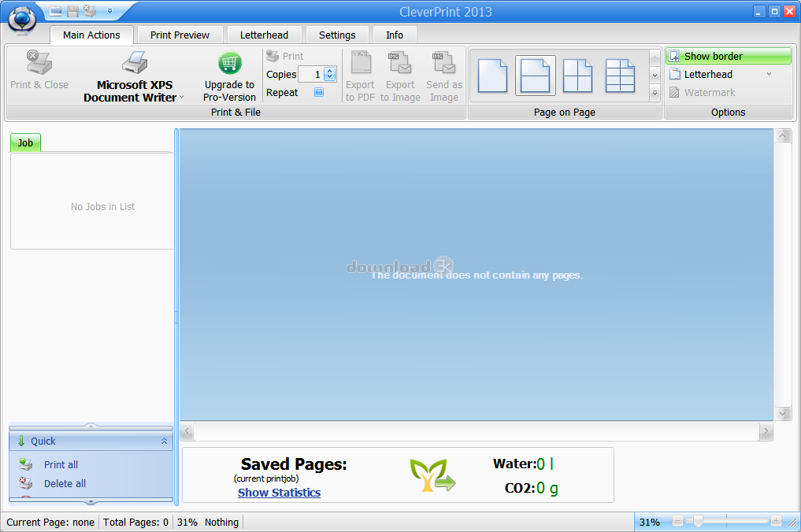Click the Print & File group label
Viewport: 801px width, 532px height.
236,113
